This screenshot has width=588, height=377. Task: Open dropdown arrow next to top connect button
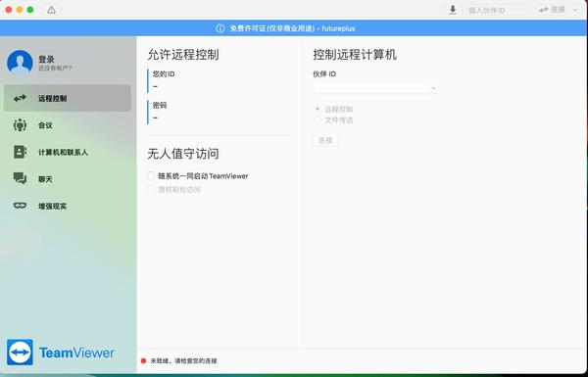click(x=575, y=10)
